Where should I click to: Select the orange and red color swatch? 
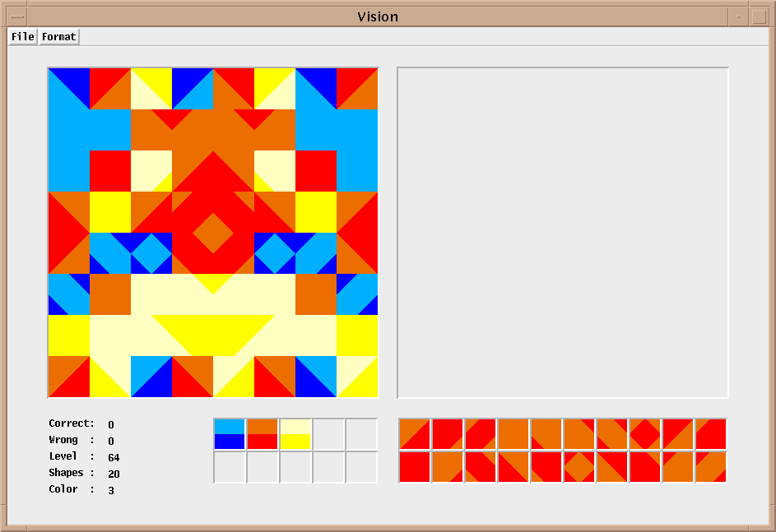pos(263,434)
